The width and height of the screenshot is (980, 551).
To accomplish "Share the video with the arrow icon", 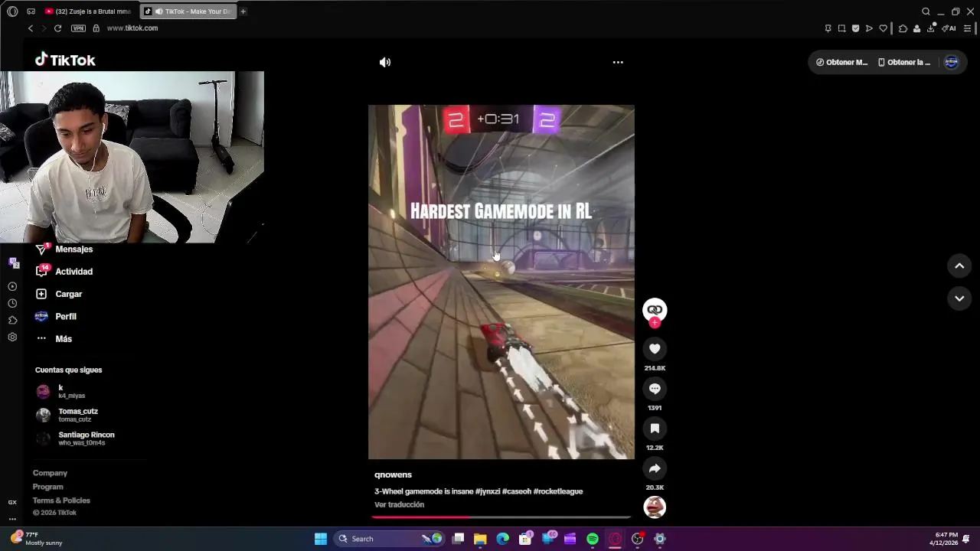I will [655, 468].
